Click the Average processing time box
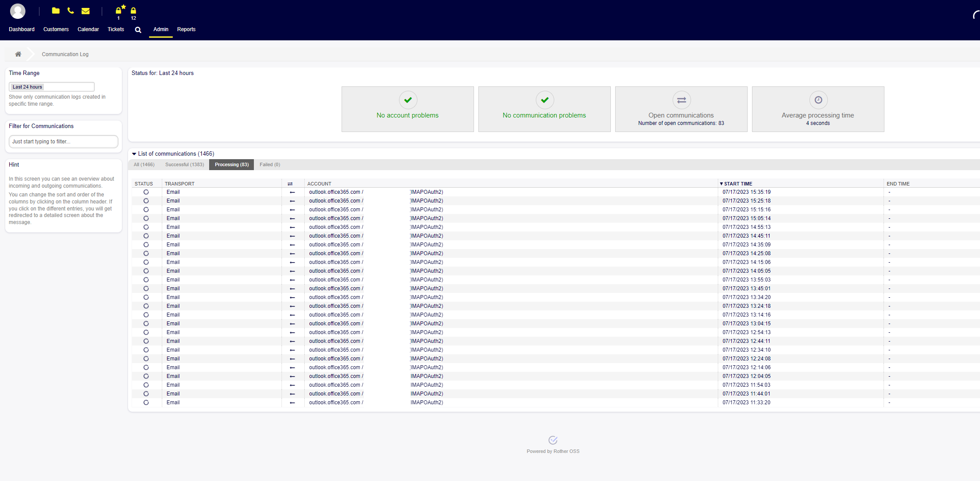980x481 pixels. tap(818, 109)
